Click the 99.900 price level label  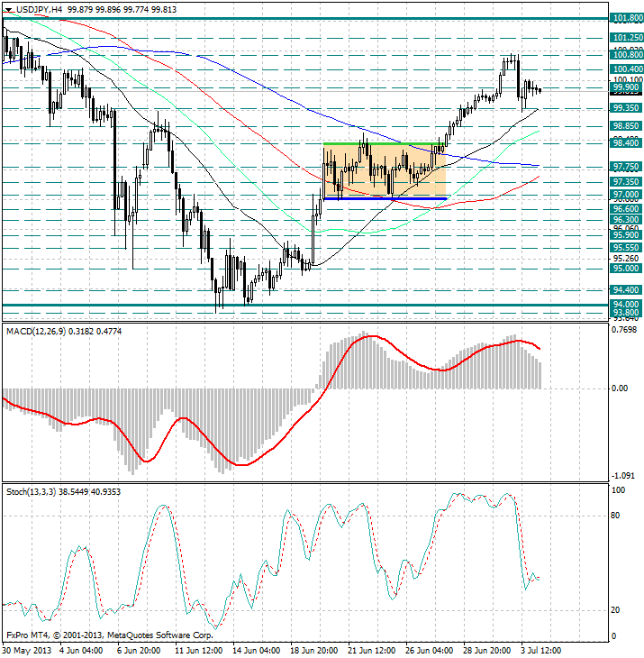coord(626,87)
